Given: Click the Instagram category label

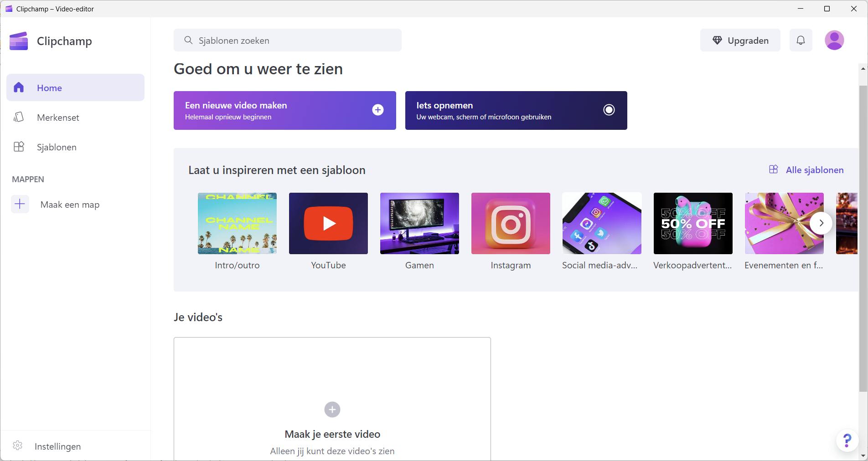Looking at the screenshot, I should pos(511,265).
